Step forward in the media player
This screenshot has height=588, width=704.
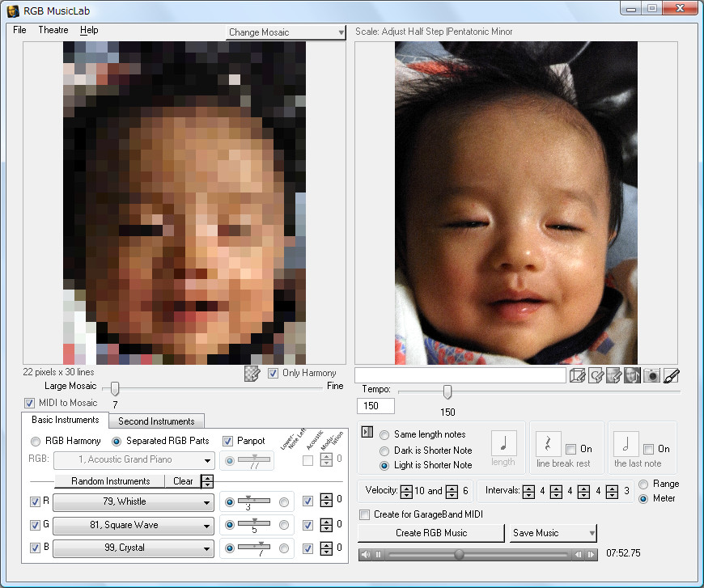[x=591, y=555]
